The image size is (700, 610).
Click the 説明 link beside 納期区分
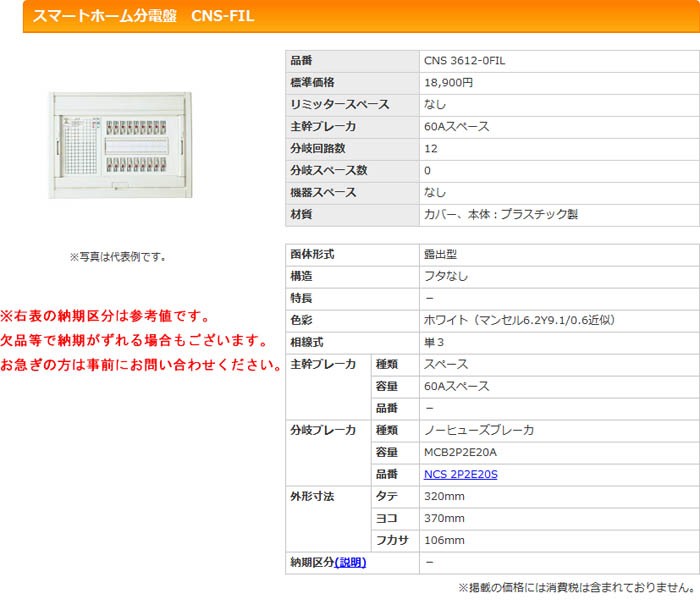click(350, 562)
